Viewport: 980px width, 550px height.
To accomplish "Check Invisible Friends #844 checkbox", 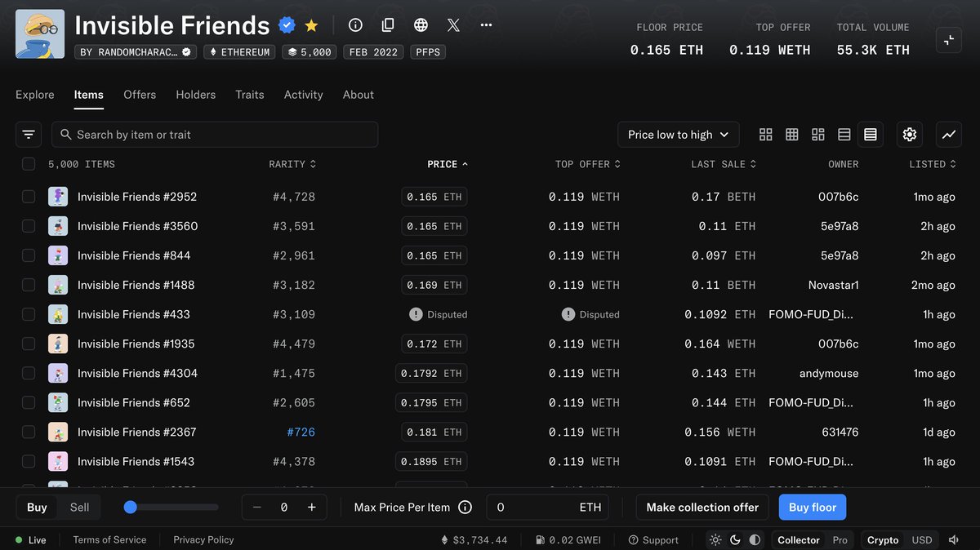I will click(29, 255).
